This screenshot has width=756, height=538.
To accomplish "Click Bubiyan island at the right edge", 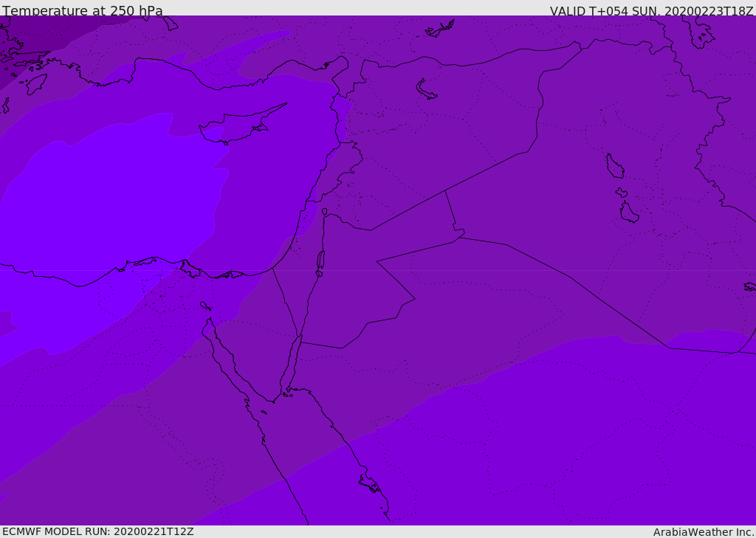I will point(750,286).
